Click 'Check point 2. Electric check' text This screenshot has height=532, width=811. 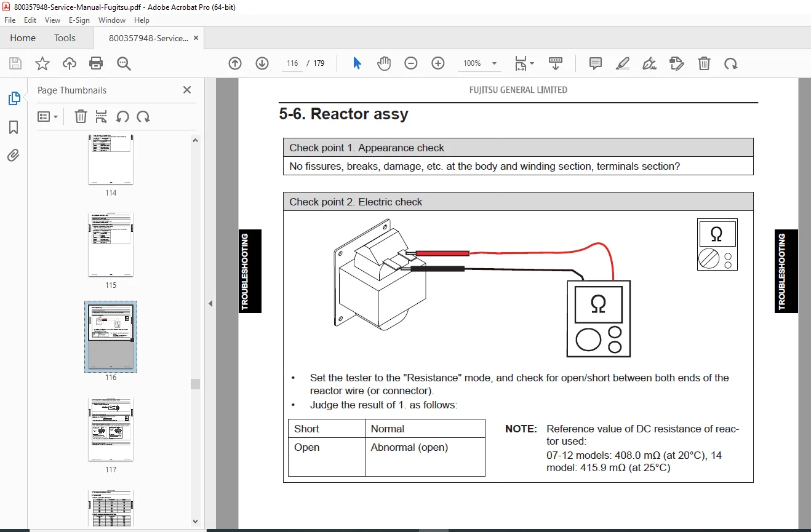coord(356,202)
